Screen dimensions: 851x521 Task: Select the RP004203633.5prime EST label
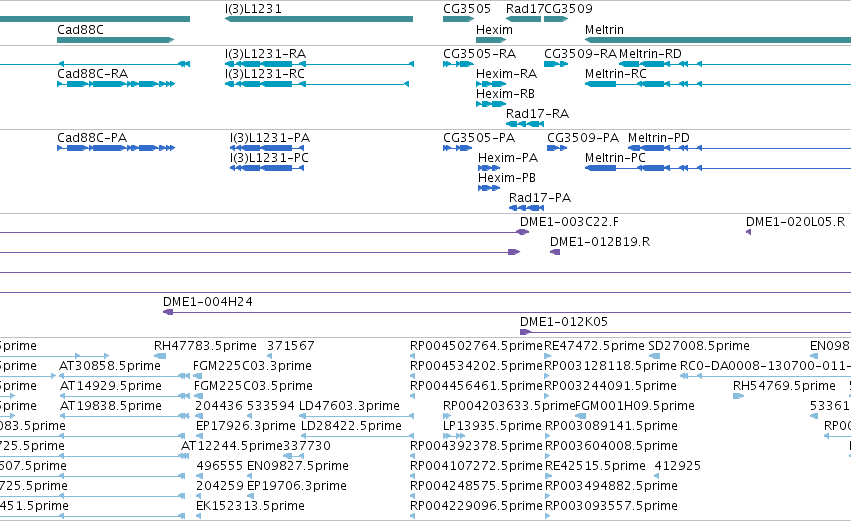[509, 406]
